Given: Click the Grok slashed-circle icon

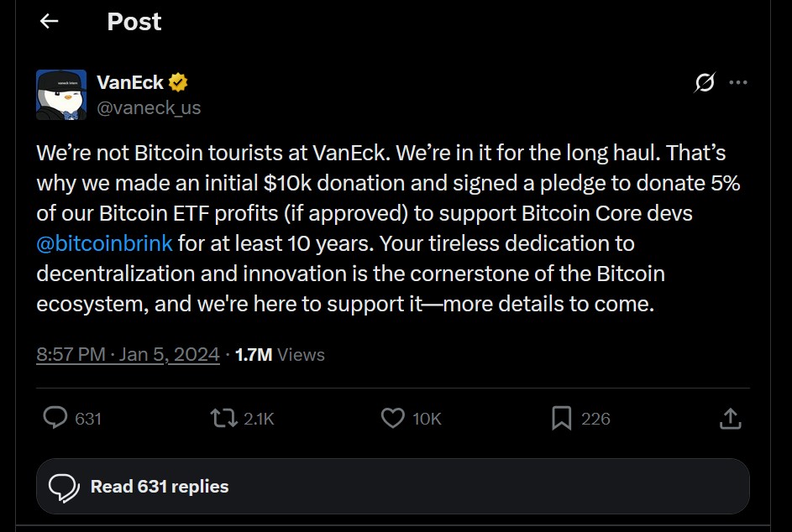Looking at the screenshot, I should [705, 82].
